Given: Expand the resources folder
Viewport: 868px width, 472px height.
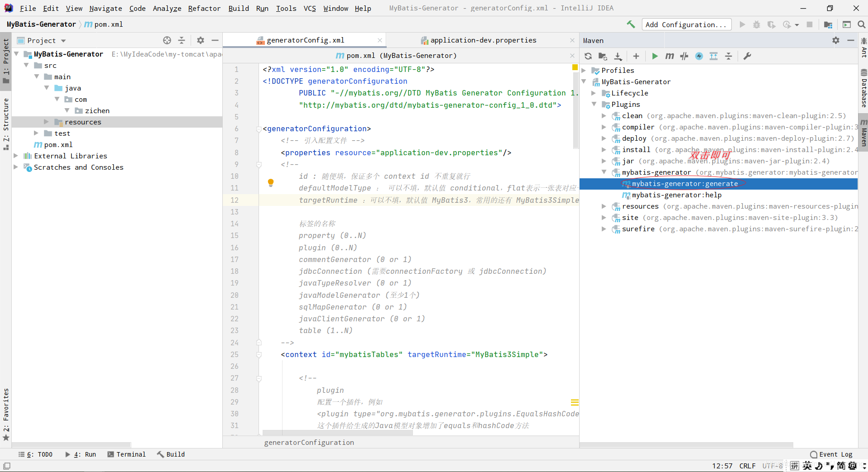Looking at the screenshot, I should [x=46, y=122].
